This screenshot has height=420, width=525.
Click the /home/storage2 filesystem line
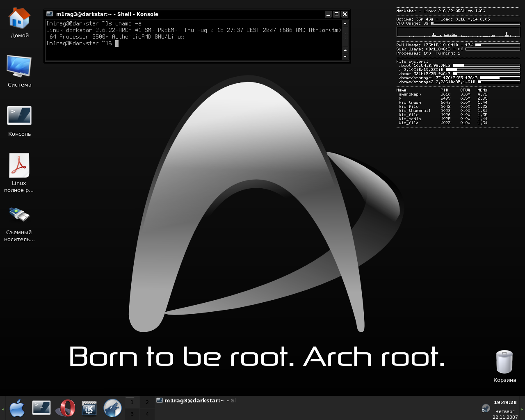459,82
